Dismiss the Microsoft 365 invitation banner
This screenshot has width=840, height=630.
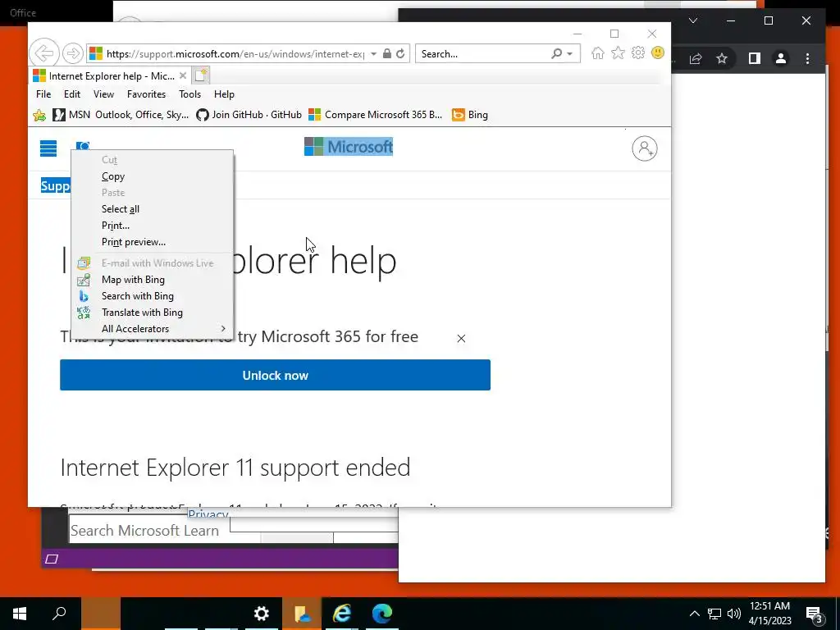(461, 338)
